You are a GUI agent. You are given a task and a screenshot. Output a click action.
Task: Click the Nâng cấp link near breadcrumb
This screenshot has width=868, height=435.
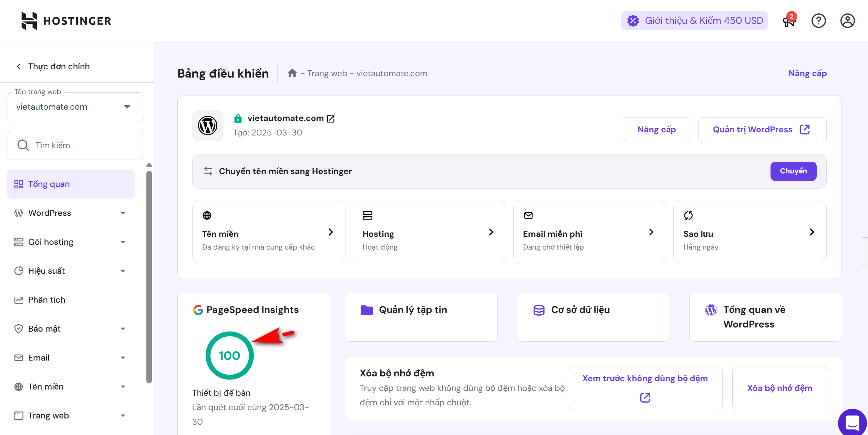pos(807,73)
